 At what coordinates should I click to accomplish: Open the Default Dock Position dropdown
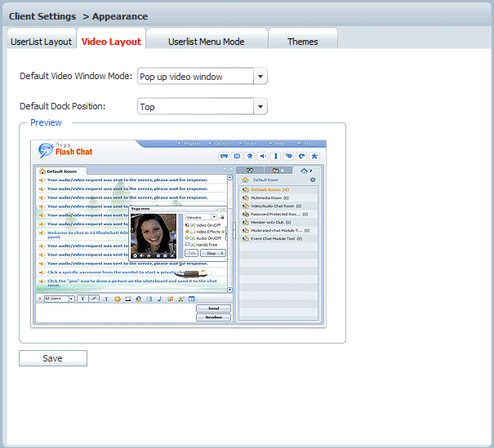coord(260,107)
